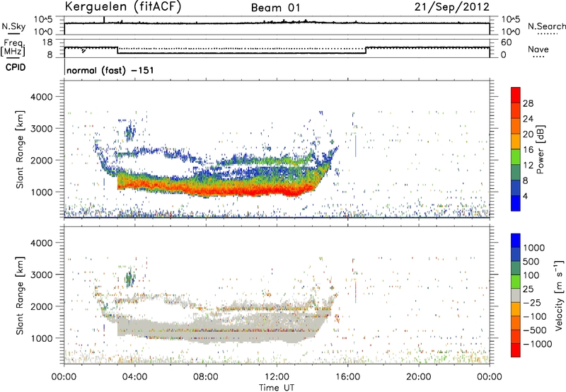This screenshot has width=566, height=392.
Task: Click the 'Power [dB]' color bar label
Action: pos(540,149)
